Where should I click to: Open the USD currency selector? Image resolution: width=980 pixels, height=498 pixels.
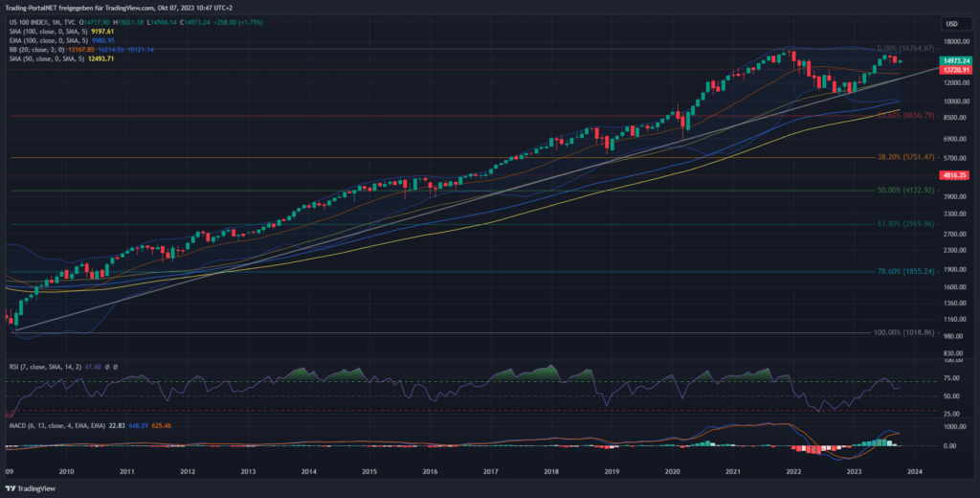[x=951, y=23]
